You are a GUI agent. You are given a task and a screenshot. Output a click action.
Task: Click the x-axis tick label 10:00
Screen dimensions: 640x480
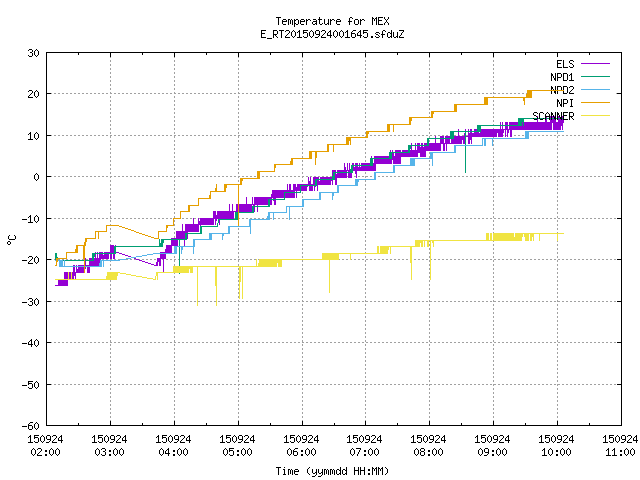[556, 452]
